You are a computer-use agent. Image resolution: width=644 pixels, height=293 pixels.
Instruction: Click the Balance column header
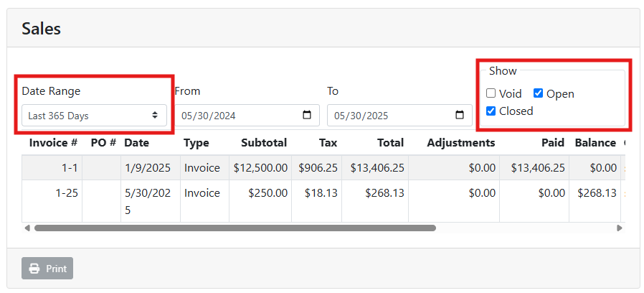pos(595,143)
